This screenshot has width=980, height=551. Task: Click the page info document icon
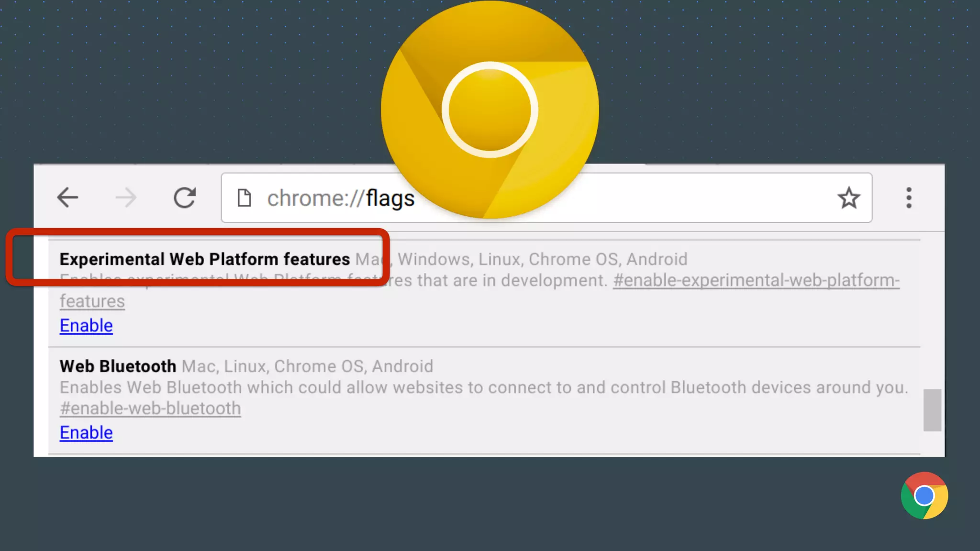244,198
